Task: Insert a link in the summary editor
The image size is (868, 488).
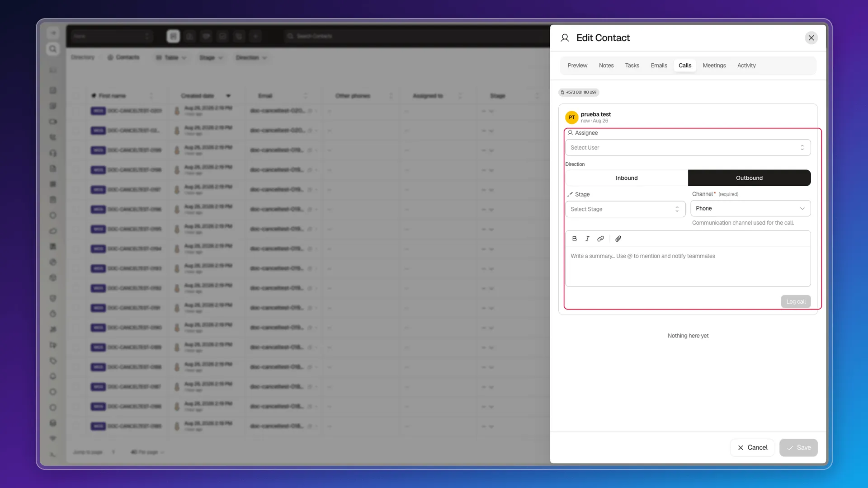Action: (x=600, y=239)
